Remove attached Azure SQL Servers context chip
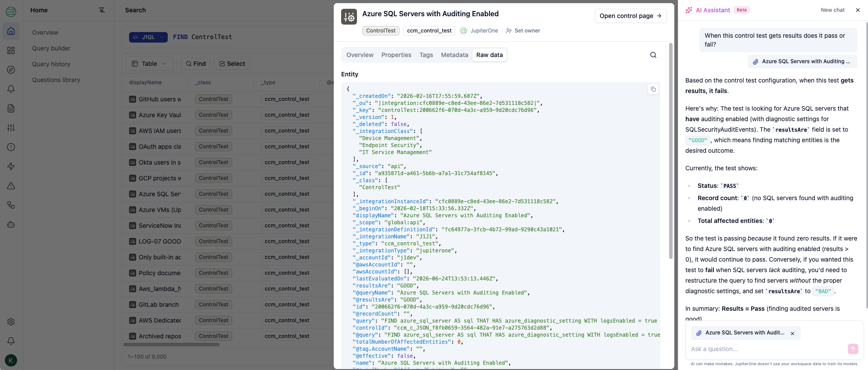Viewport: 868px width, 370px height. click(792, 334)
